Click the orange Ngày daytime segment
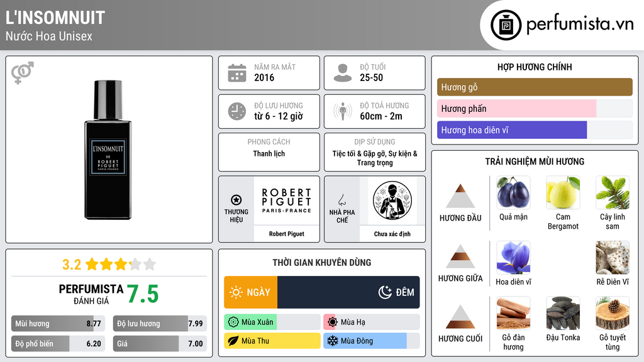 click(250, 292)
